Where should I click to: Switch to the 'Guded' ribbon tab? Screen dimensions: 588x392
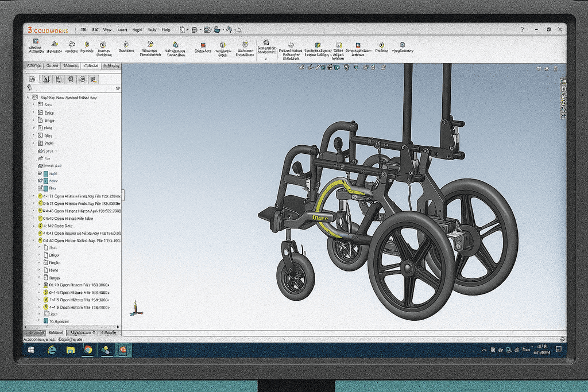(52, 66)
